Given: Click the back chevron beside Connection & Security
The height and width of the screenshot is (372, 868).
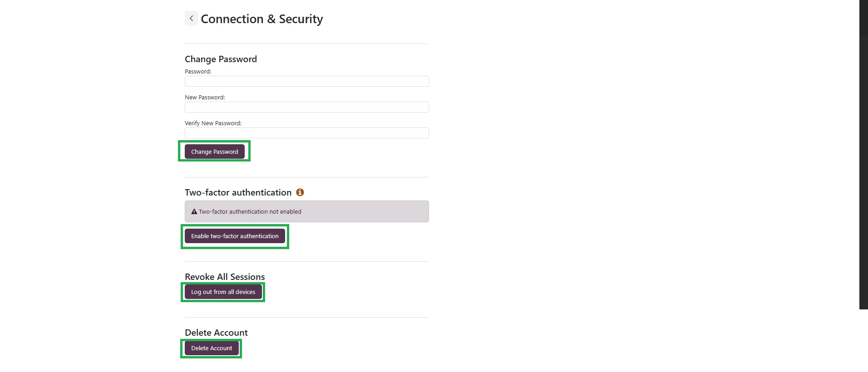Looking at the screenshot, I should click(191, 19).
